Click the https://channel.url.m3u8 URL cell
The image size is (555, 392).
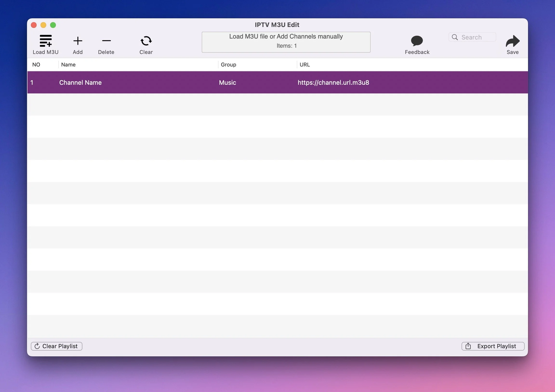333,83
